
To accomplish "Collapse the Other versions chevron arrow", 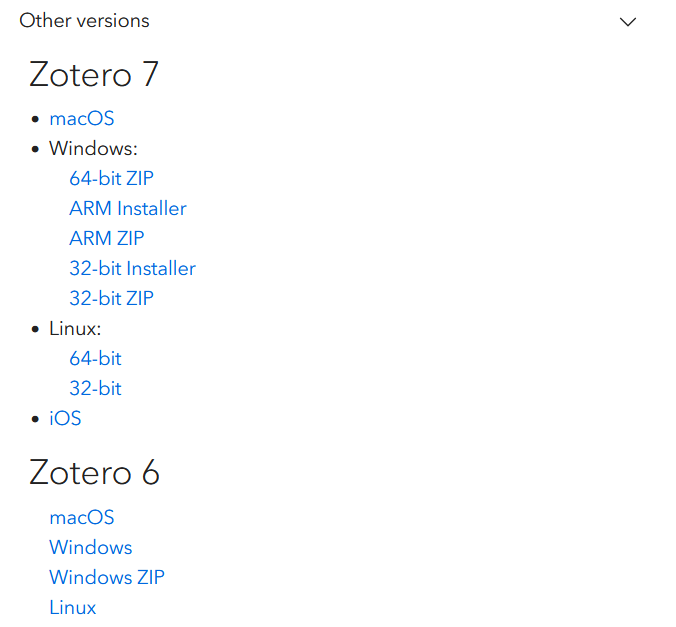I will (628, 22).
